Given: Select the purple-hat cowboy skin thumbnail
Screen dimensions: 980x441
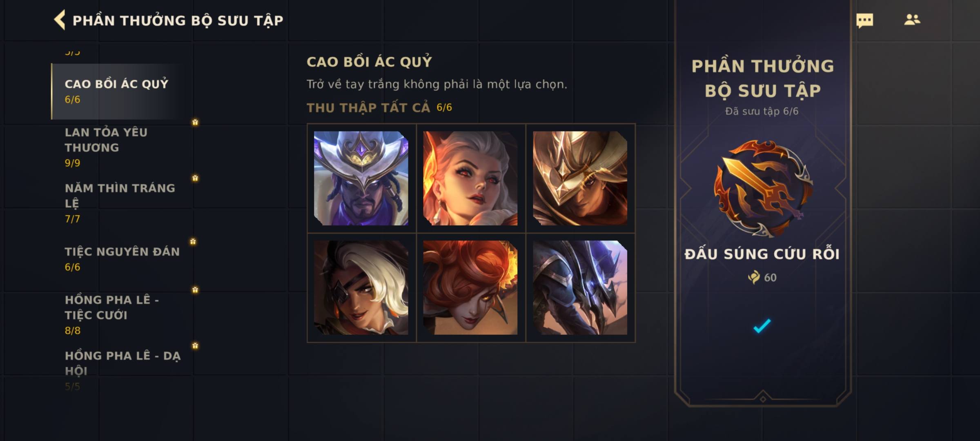Looking at the screenshot, I should pyautogui.click(x=361, y=178).
